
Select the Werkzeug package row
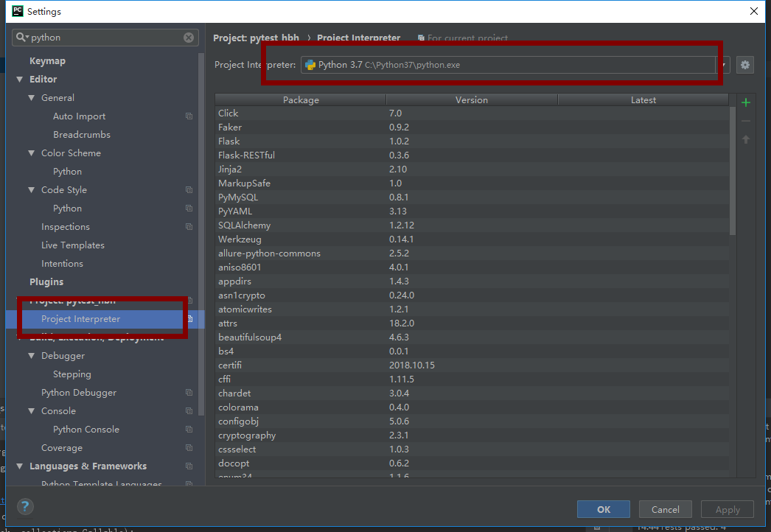point(472,239)
